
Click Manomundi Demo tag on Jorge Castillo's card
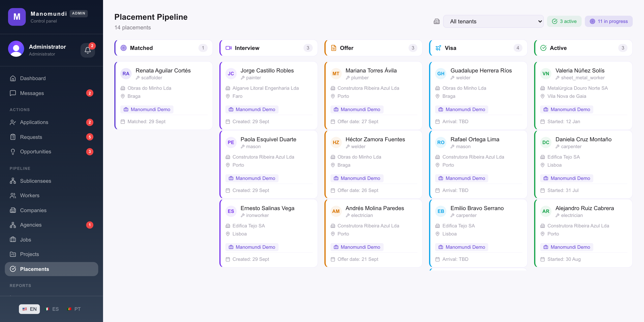point(252,109)
